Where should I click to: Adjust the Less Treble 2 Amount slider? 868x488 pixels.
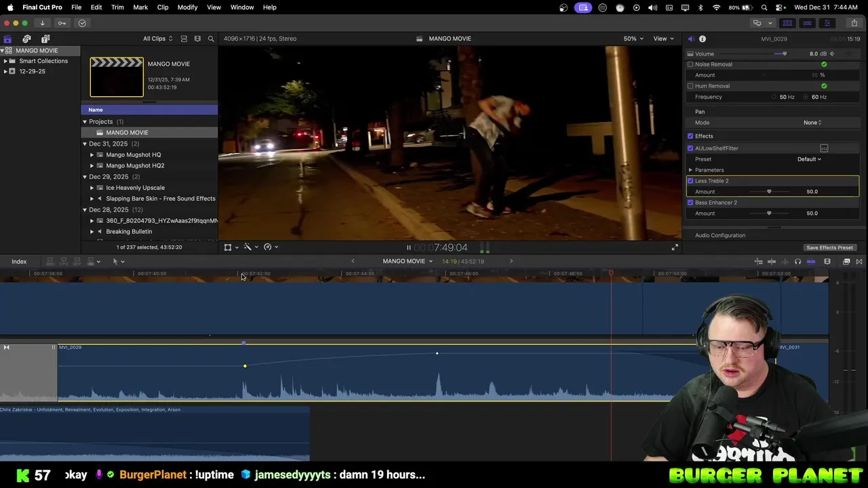(769, 192)
